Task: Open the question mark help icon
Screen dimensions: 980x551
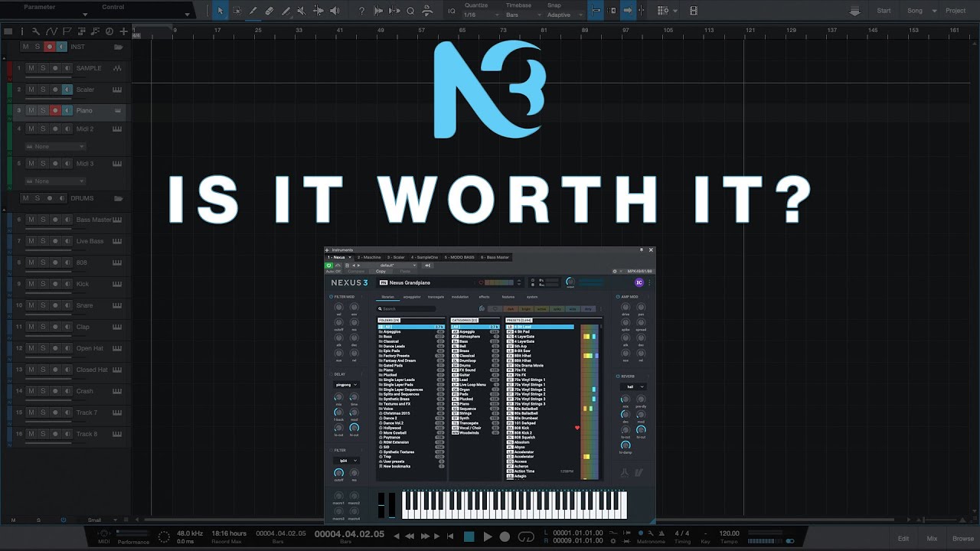Action: (362, 11)
